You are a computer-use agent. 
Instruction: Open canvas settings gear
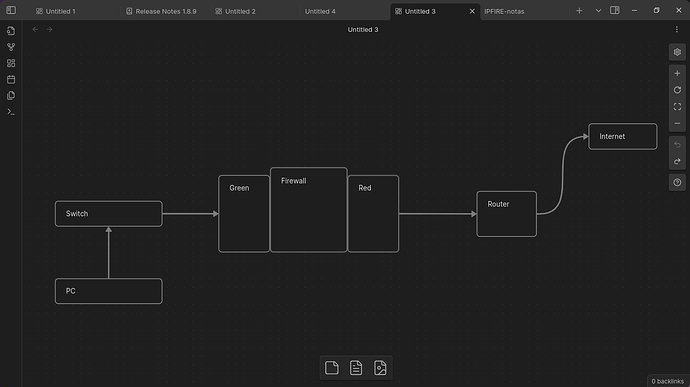[x=677, y=52]
